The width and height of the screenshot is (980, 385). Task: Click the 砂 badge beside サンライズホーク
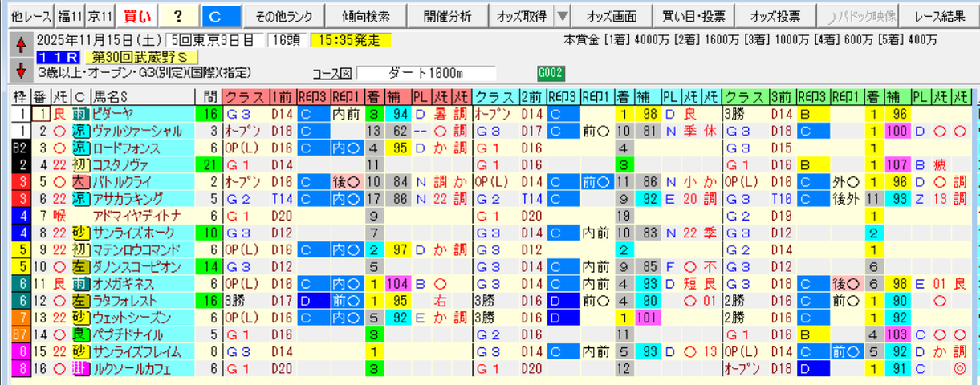coord(80,233)
